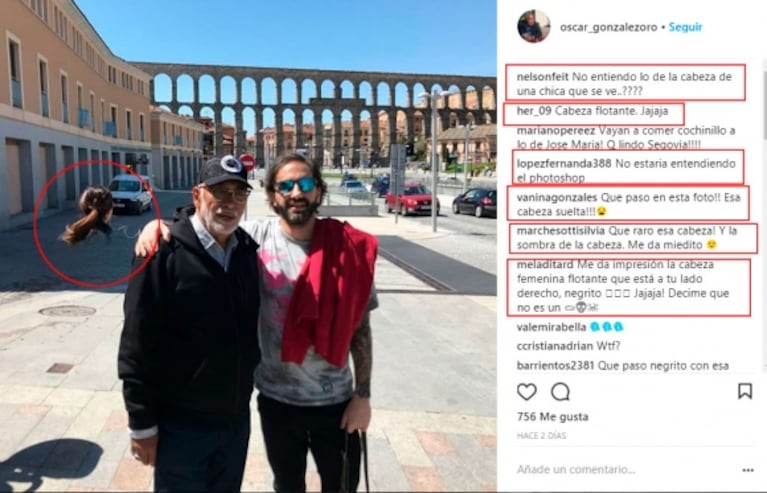Go to valemirabella's profile

551,327
